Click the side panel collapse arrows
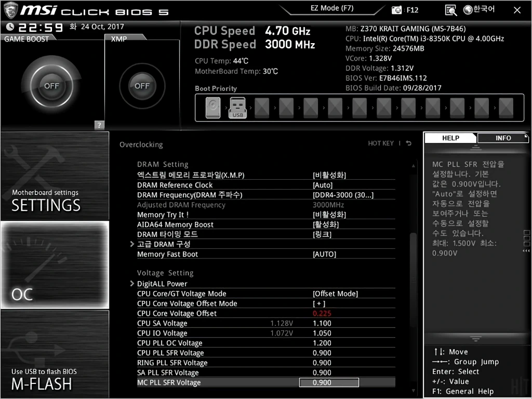532x399 pixels. click(x=526, y=251)
